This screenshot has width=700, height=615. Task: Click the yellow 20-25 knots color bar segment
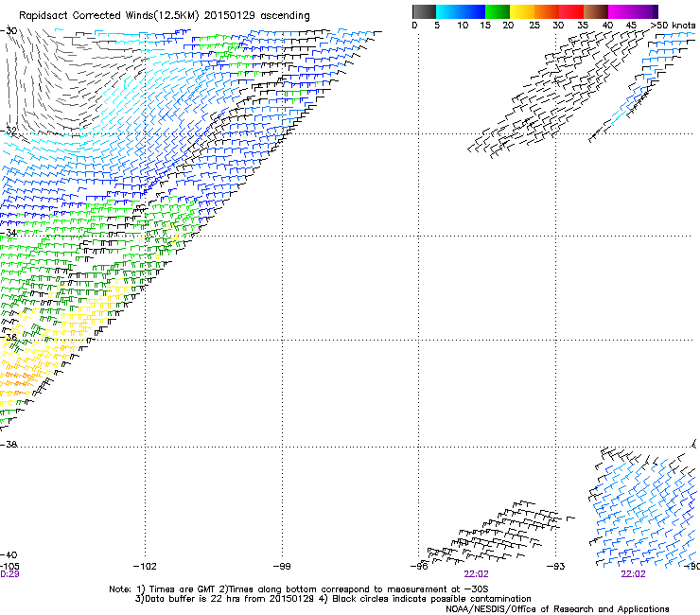pos(522,11)
